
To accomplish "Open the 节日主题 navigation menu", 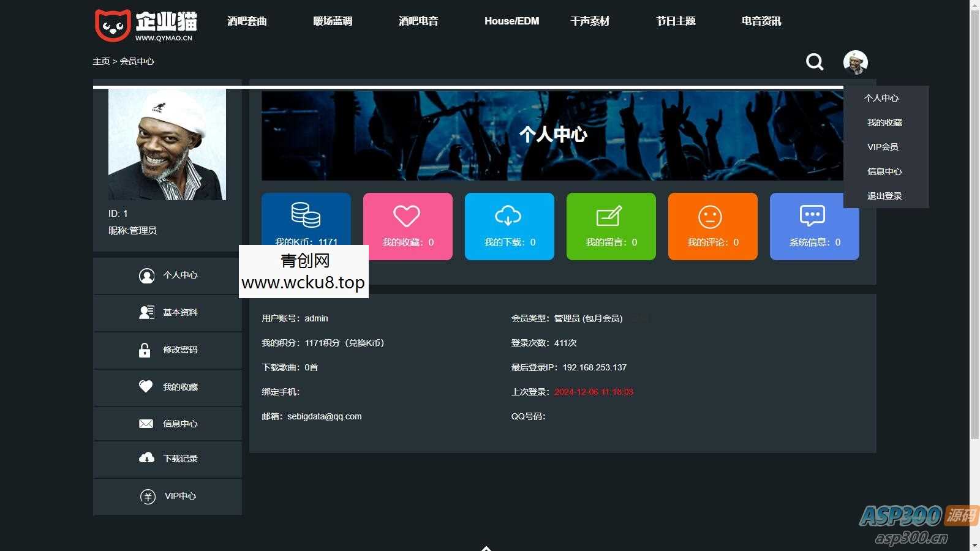I will click(676, 21).
